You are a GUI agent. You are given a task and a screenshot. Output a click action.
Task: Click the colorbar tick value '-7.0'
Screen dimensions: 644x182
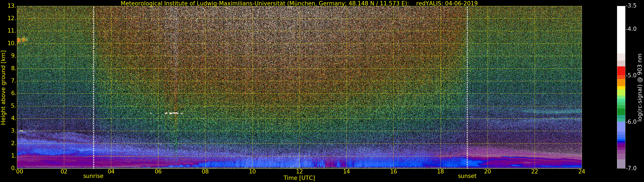pyautogui.click(x=632, y=168)
